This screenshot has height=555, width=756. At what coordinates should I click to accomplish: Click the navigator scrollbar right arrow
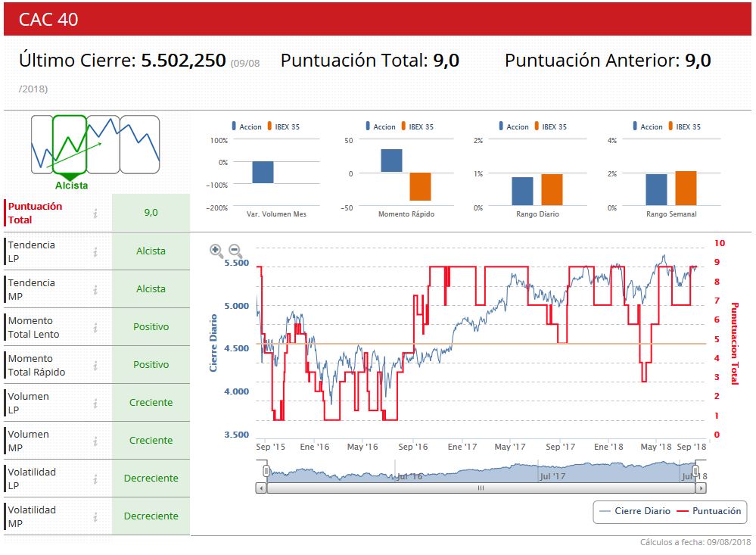[x=701, y=488]
